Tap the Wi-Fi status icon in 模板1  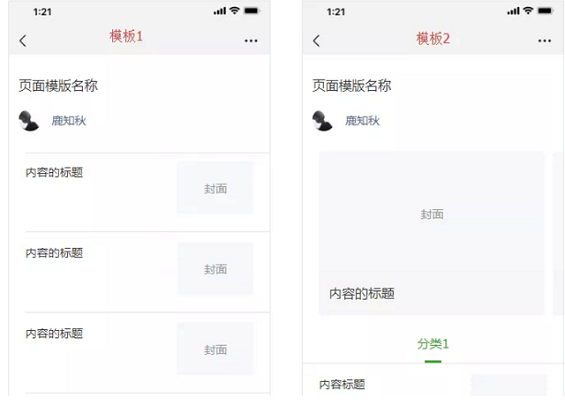tap(235, 10)
